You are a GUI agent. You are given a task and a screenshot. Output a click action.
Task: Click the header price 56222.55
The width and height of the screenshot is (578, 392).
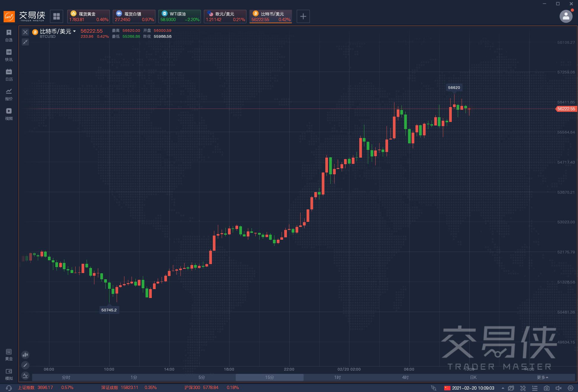(92, 31)
